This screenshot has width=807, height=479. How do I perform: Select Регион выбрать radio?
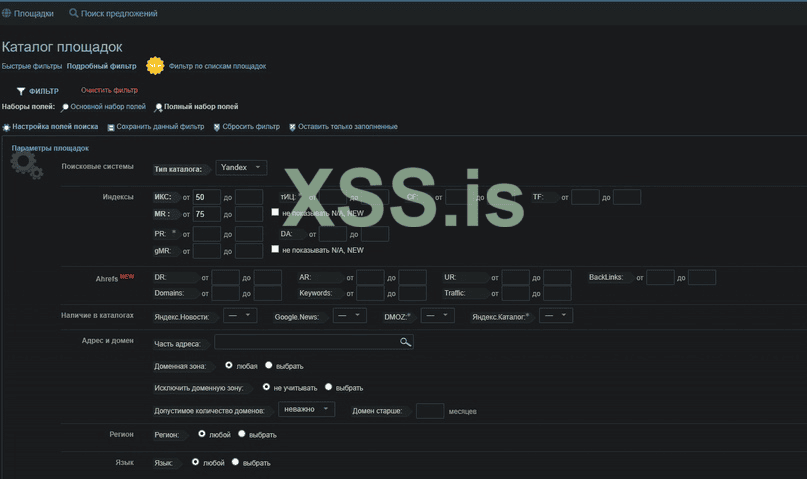[241, 434]
